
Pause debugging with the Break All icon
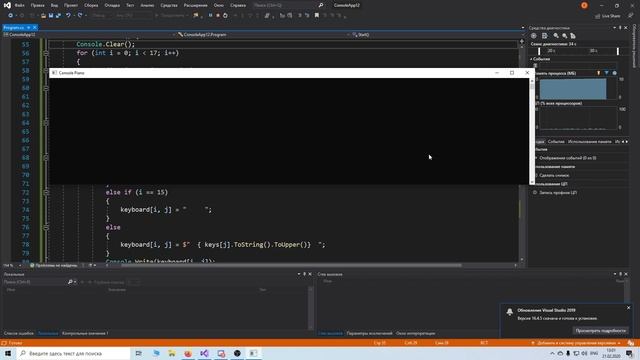[210, 16]
